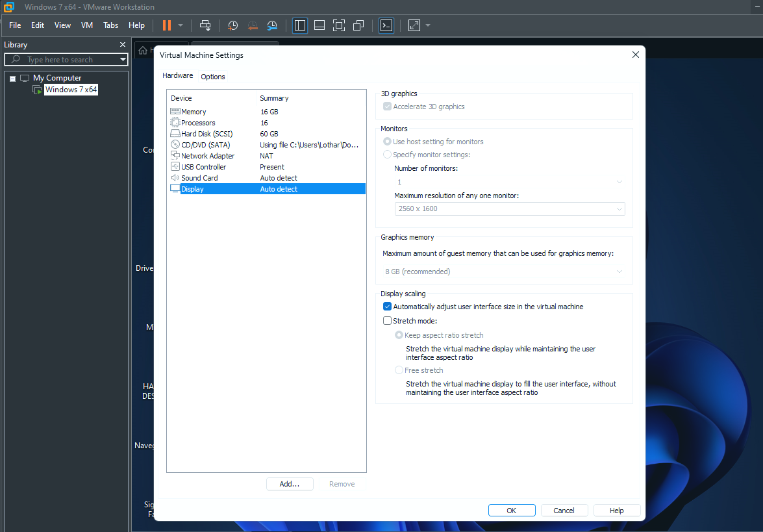The image size is (763, 532).
Task: Open the Number of monitors dropdown
Action: tap(510, 182)
